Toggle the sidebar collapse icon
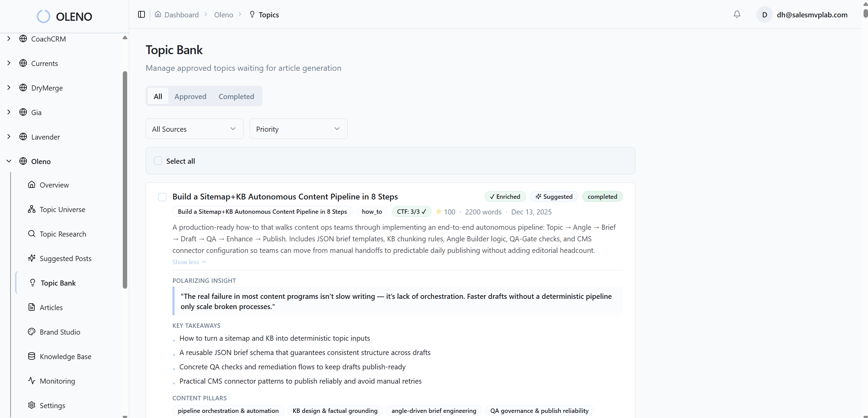 [141, 14]
